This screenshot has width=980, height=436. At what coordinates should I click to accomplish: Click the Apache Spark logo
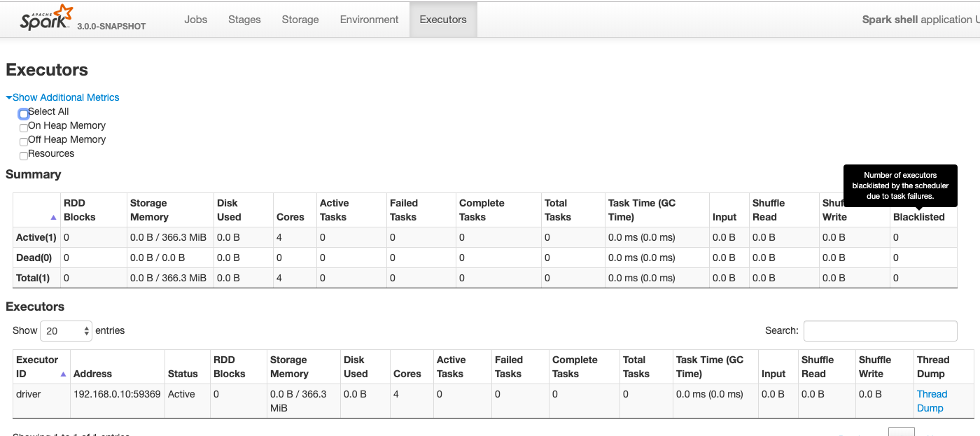47,18
